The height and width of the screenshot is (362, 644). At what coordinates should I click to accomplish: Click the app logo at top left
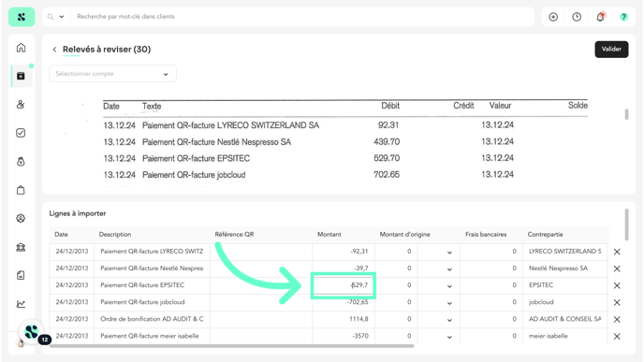coord(22,17)
